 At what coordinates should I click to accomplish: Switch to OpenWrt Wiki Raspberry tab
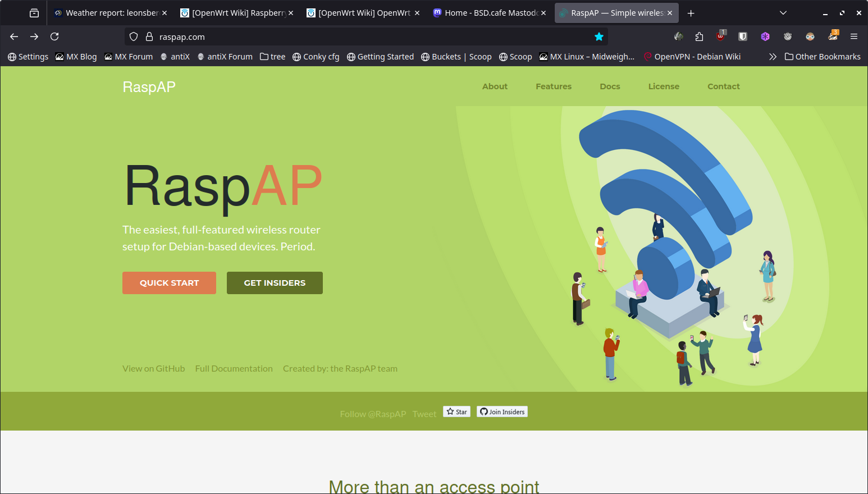pos(237,13)
